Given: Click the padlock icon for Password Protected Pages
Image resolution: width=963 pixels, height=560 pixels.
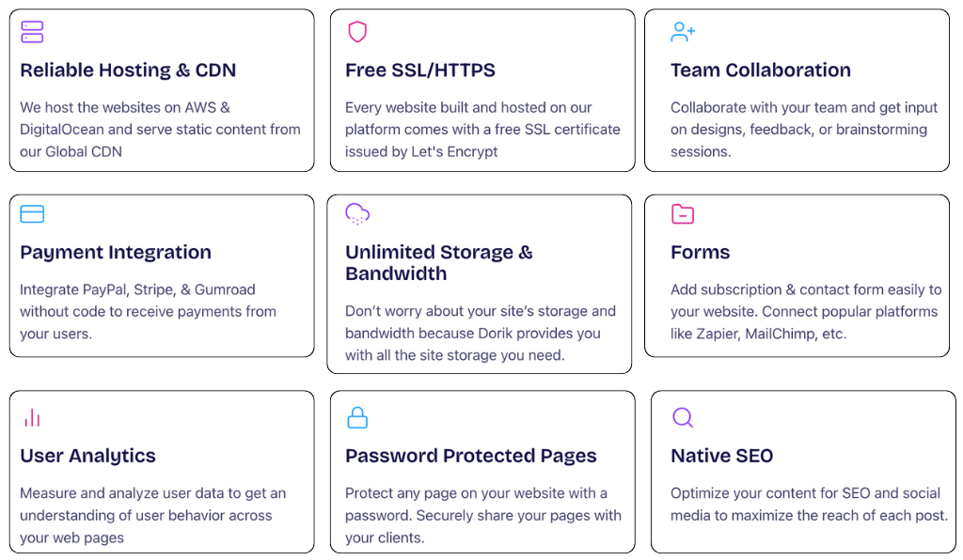Looking at the screenshot, I should [357, 418].
